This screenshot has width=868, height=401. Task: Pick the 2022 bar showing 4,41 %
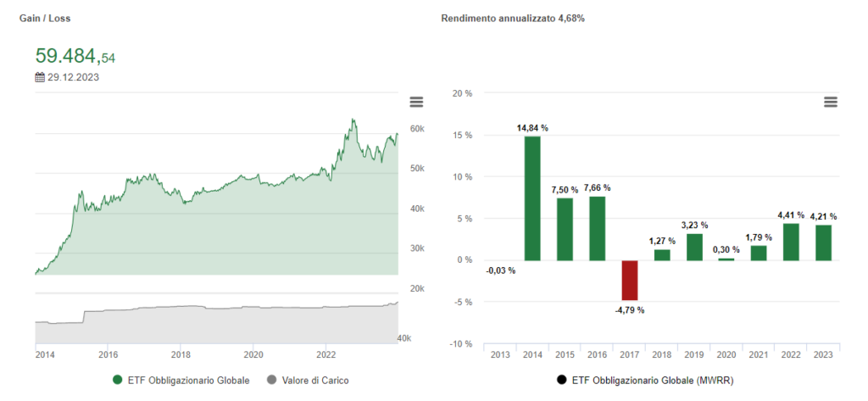791,242
